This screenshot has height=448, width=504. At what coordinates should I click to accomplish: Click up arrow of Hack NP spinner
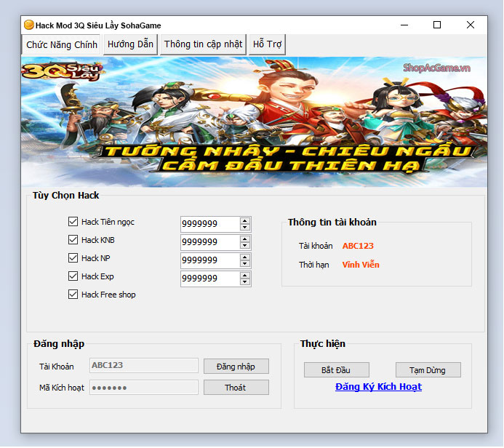pyautogui.click(x=245, y=257)
